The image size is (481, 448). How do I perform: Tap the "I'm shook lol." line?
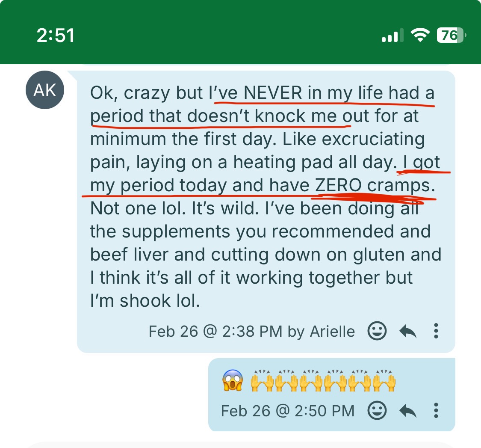[145, 301]
